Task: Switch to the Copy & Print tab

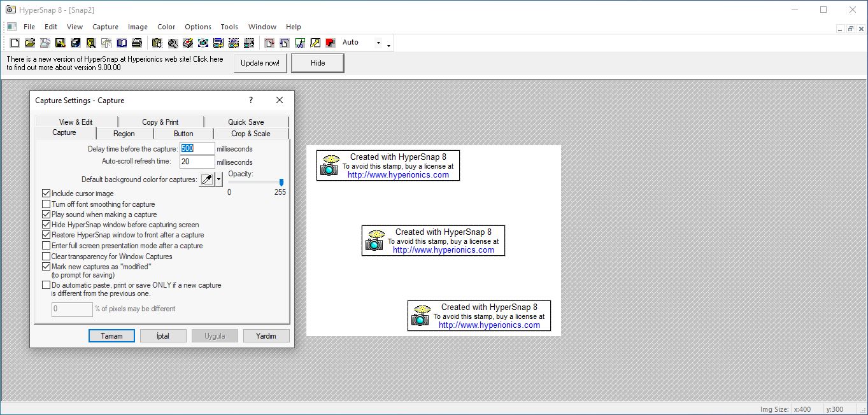Action: [160, 122]
